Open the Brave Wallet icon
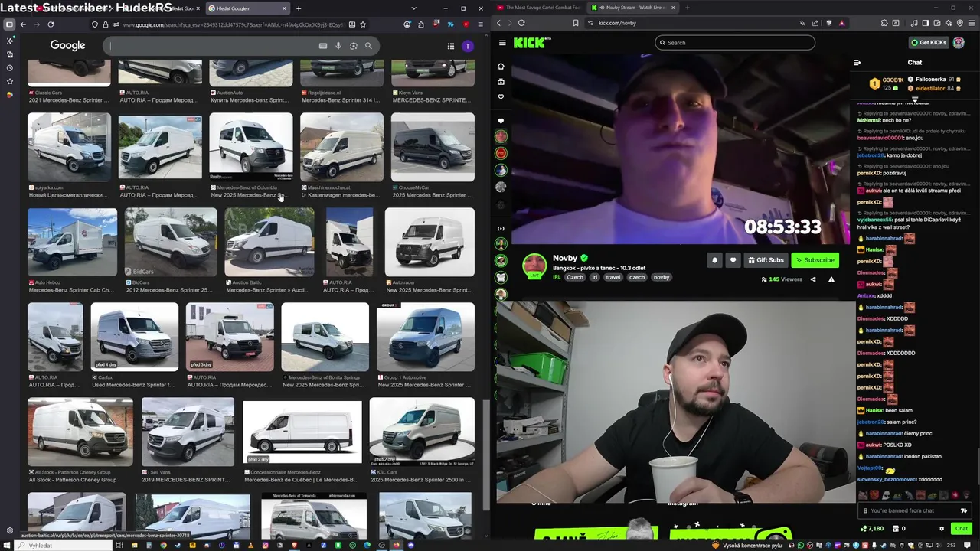 (938, 23)
